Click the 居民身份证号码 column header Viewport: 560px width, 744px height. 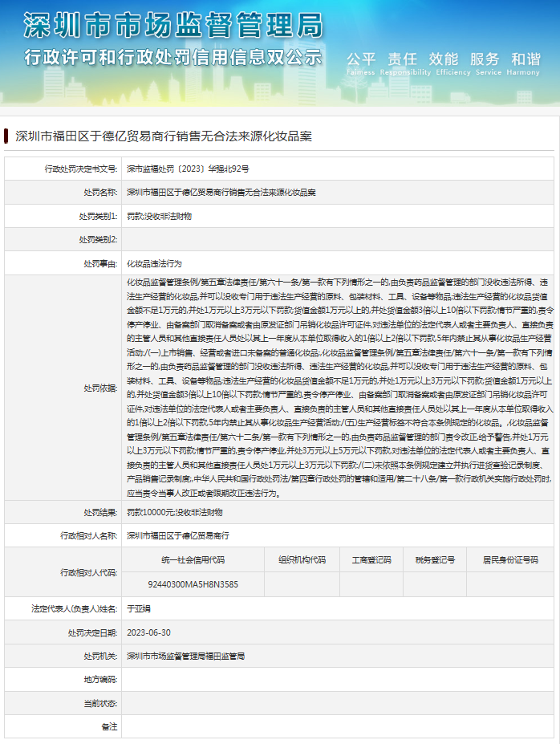click(510, 560)
